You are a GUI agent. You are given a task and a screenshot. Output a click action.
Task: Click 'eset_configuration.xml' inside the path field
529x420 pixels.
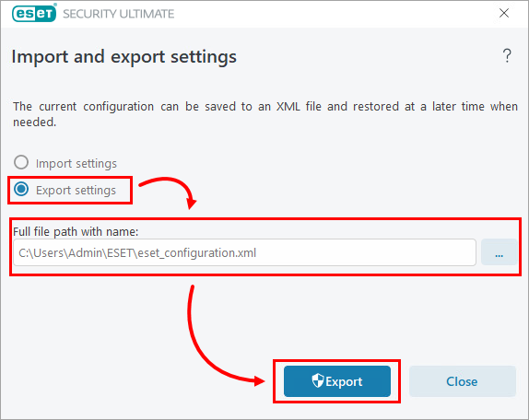tap(197, 252)
